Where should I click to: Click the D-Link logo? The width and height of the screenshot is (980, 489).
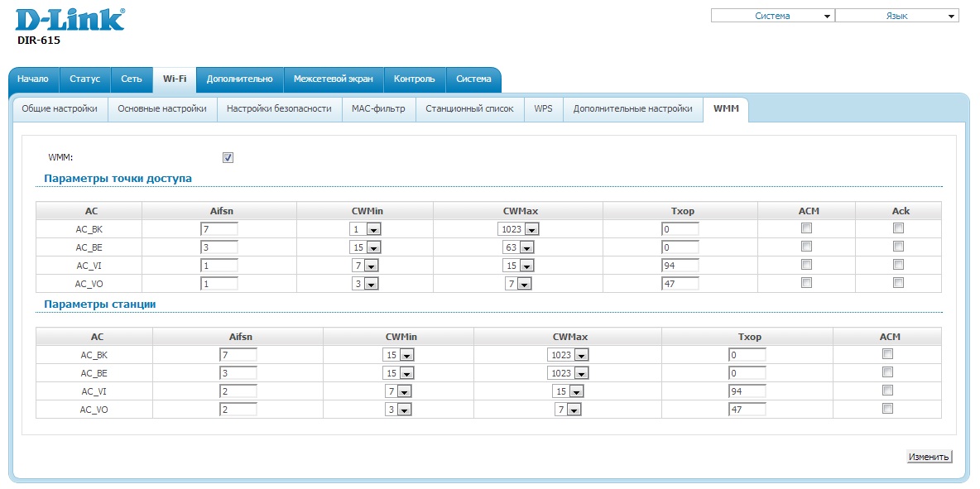[70, 20]
